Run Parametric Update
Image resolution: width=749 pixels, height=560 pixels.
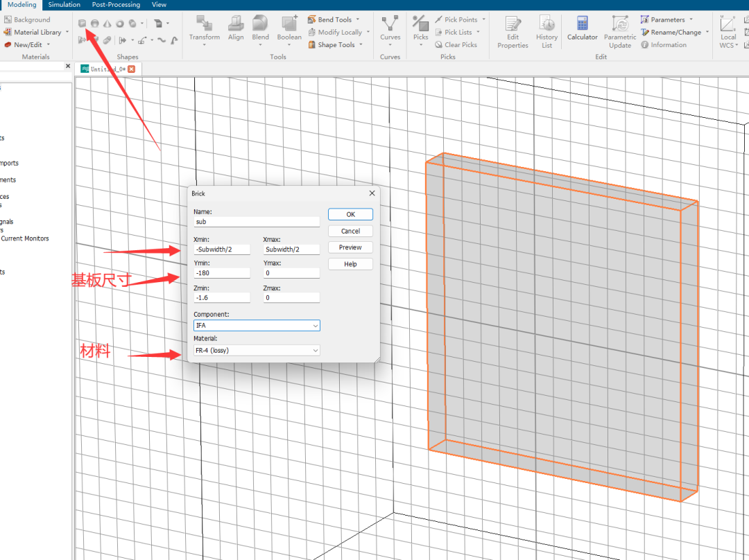pos(619,32)
